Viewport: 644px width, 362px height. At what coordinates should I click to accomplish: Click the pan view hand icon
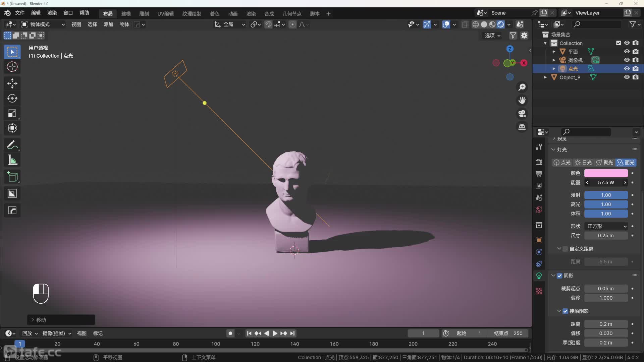(x=522, y=100)
